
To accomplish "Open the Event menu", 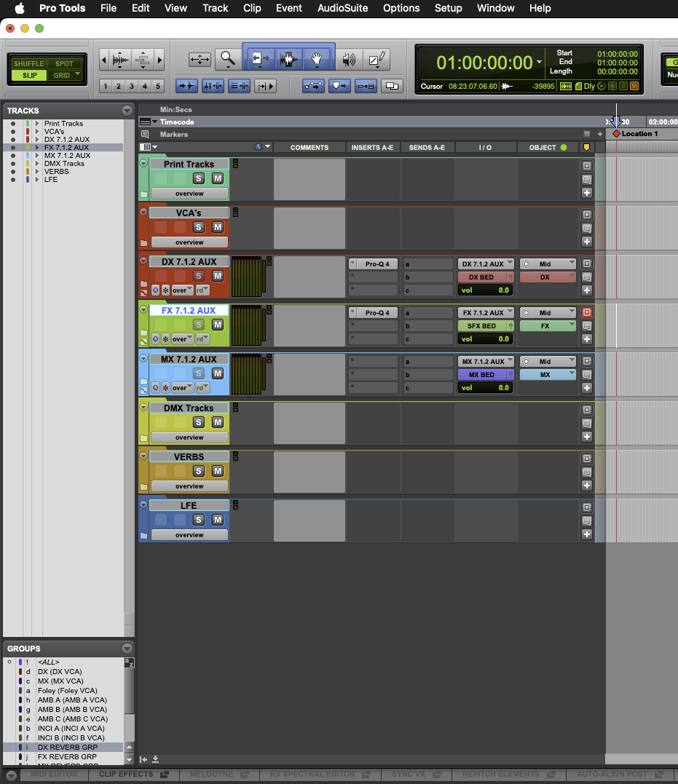I will 288,8.
